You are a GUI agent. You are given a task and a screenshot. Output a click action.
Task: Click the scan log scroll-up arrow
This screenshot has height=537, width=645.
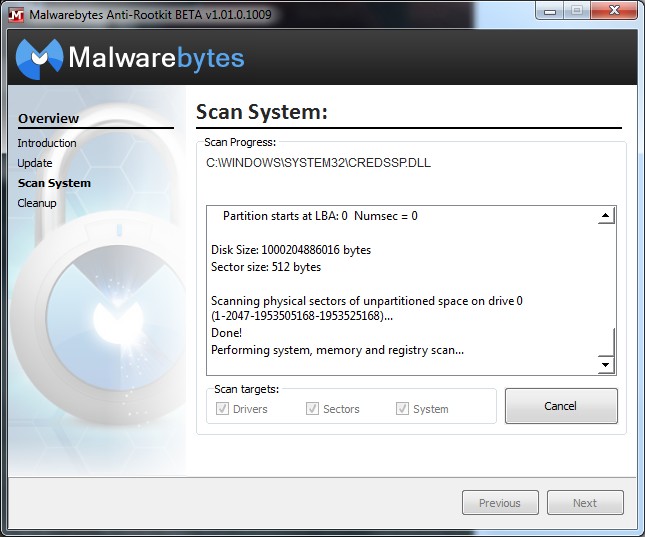pos(606,215)
